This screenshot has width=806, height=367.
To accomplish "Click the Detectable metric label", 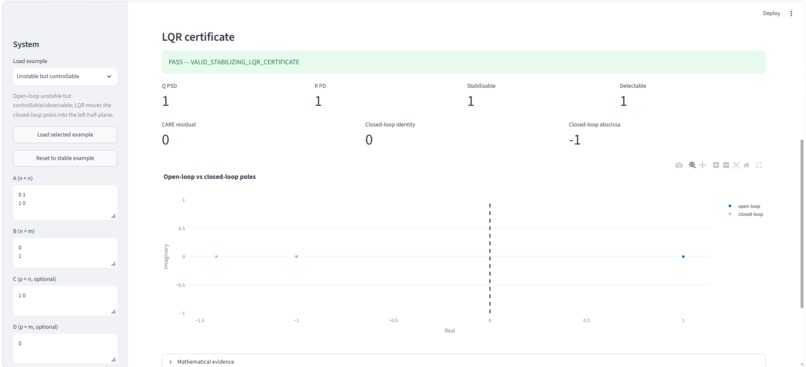I will (x=633, y=86).
